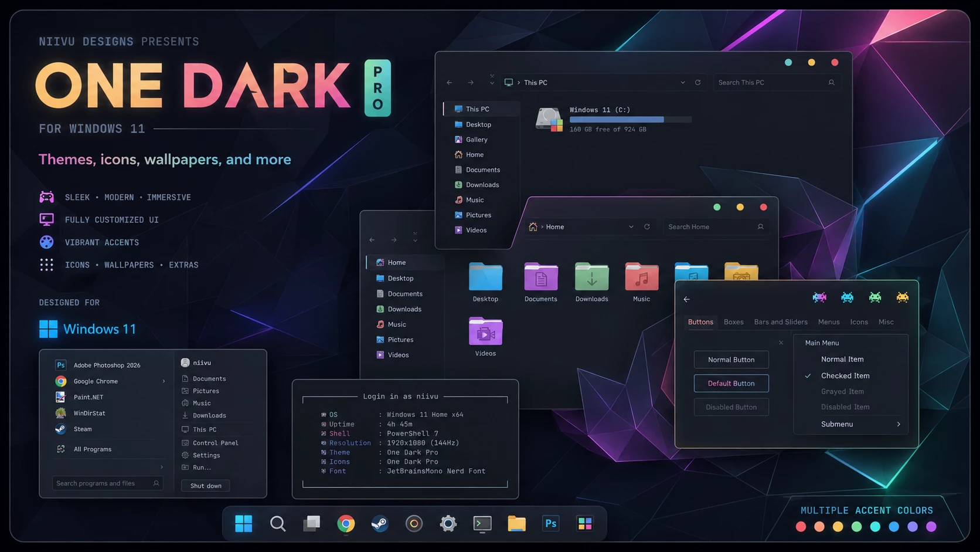Launch Google Chrome from the taskbar
The height and width of the screenshot is (552, 980).
[x=346, y=523]
